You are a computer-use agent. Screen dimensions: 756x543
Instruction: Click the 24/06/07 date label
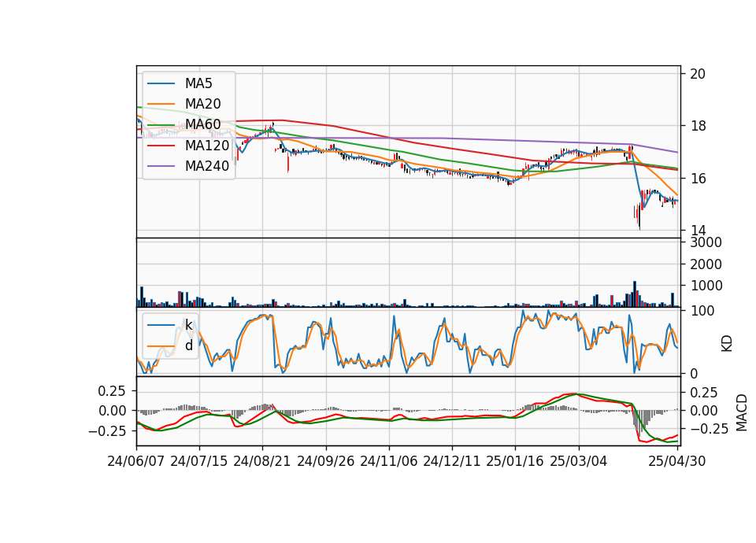tap(136, 461)
